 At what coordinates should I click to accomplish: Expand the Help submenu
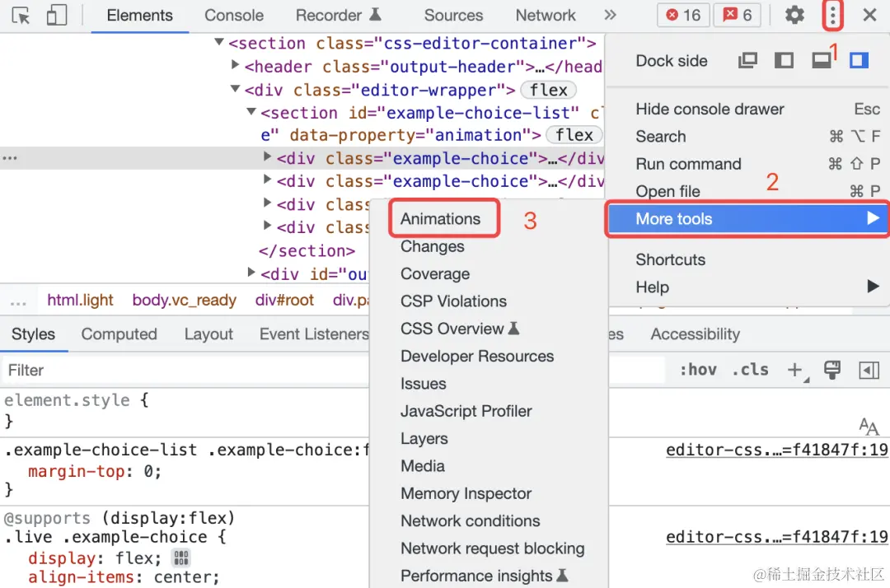pyautogui.click(x=748, y=287)
